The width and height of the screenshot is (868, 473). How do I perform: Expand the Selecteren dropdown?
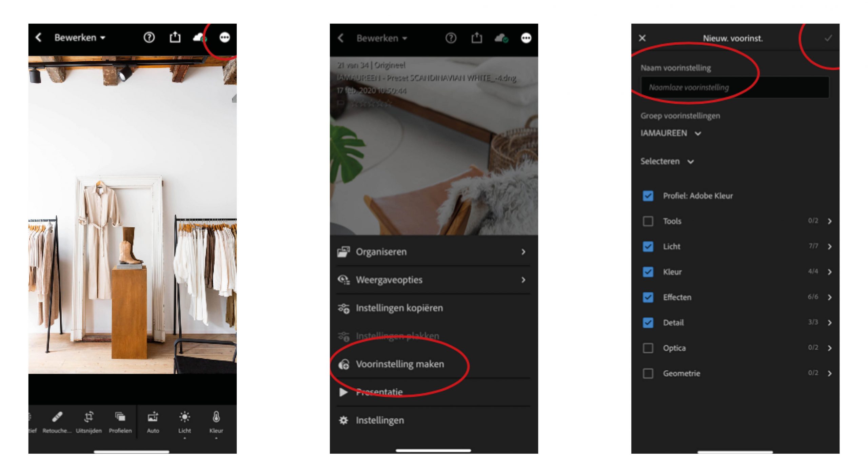click(667, 161)
